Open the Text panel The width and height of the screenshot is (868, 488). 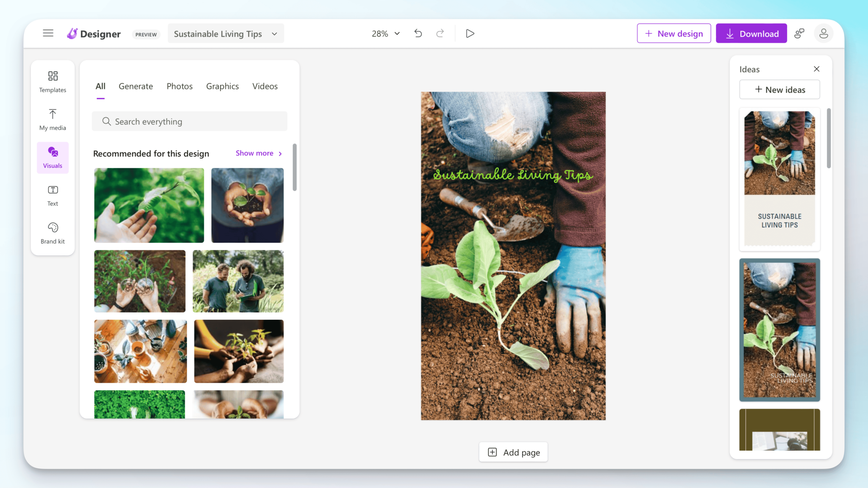52,195
